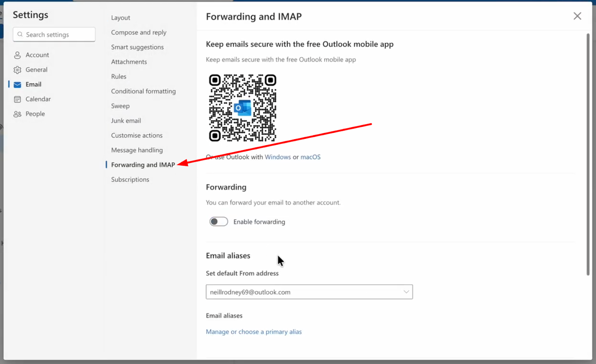Select Rules in the email settings
The image size is (596, 364).
tap(119, 77)
